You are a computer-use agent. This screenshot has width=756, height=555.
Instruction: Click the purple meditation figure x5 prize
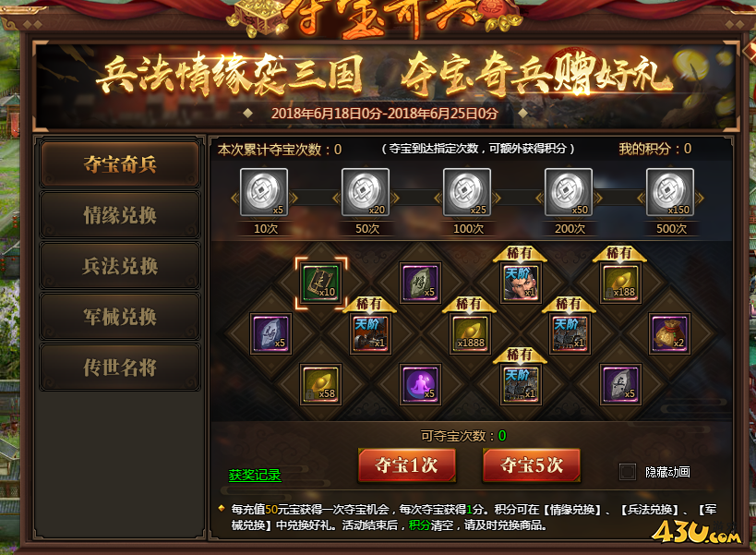tap(420, 384)
